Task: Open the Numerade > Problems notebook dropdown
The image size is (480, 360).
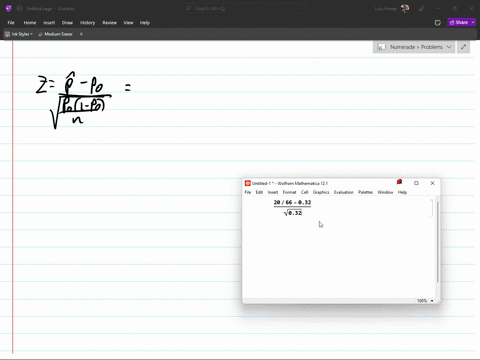Action: (414, 47)
